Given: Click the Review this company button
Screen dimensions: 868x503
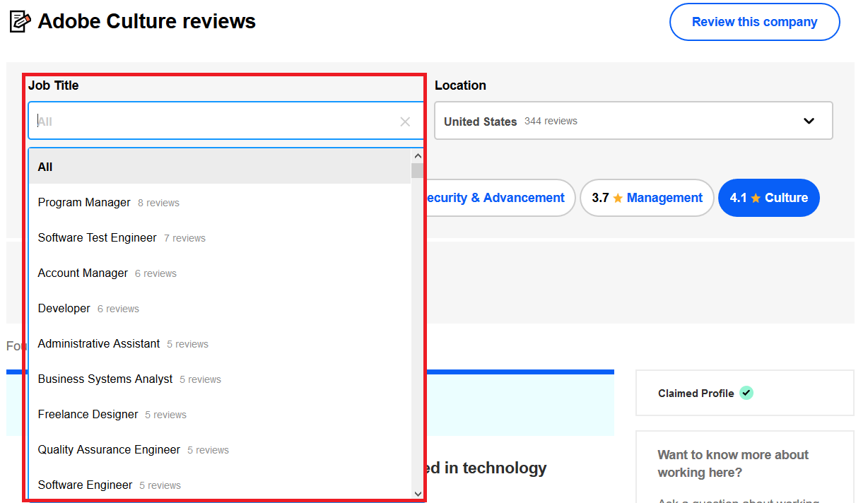Looking at the screenshot, I should click(x=754, y=22).
